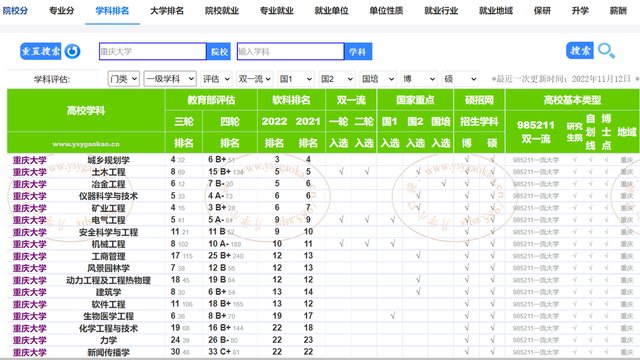Click the 高校基本类型 column header
This screenshot has width=640, height=360.
(572, 100)
